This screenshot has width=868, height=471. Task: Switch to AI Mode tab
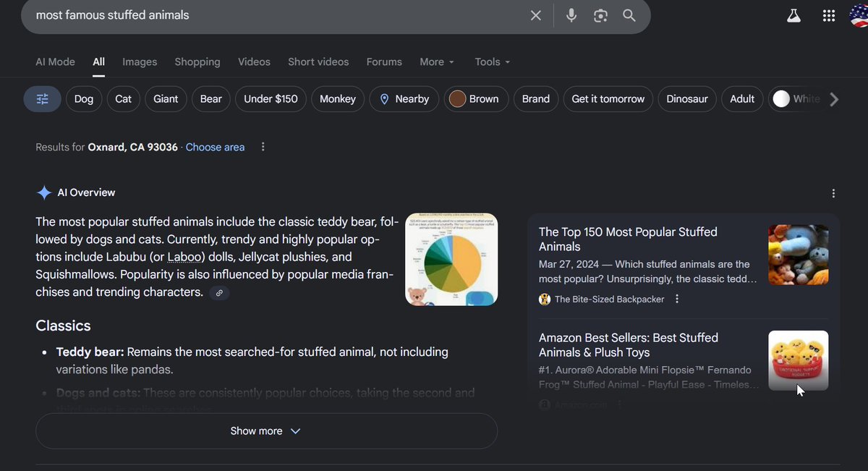(55, 62)
